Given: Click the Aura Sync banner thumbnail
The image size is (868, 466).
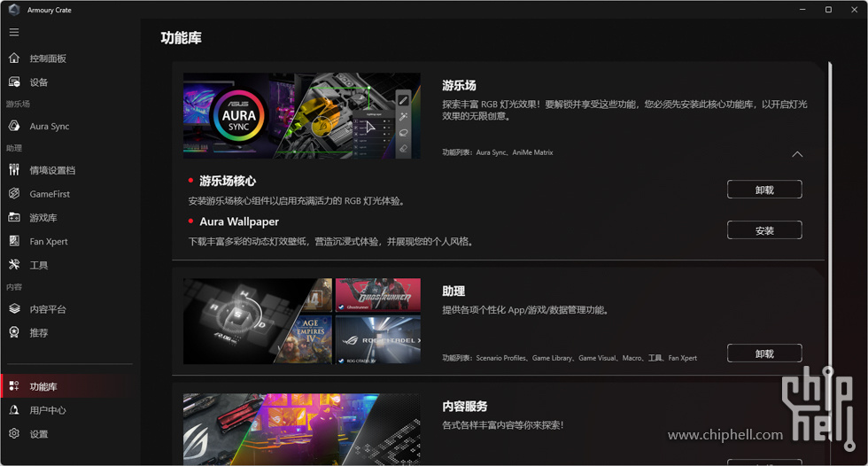Looking at the screenshot, I should click(302, 116).
